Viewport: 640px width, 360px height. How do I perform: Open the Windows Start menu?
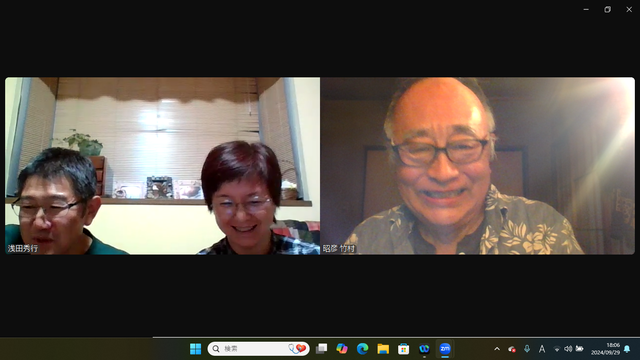[196, 349]
